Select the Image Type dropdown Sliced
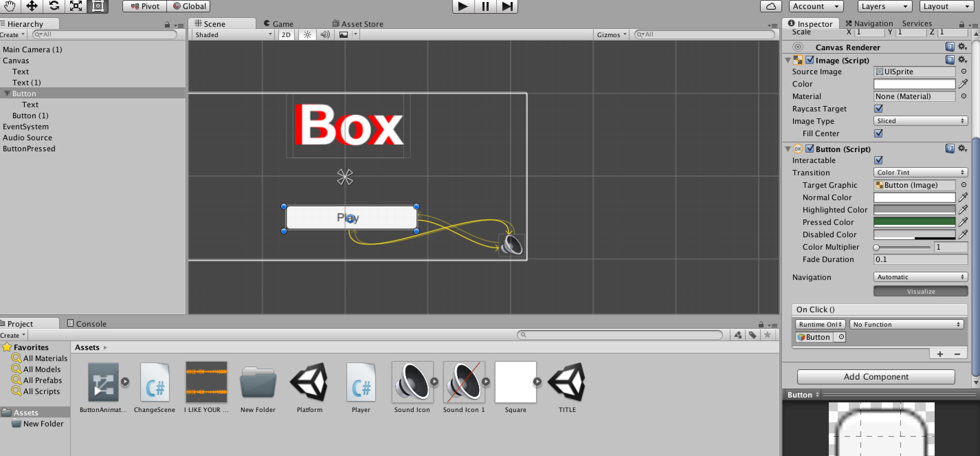The image size is (980, 456). pyautogui.click(x=920, y=121)
